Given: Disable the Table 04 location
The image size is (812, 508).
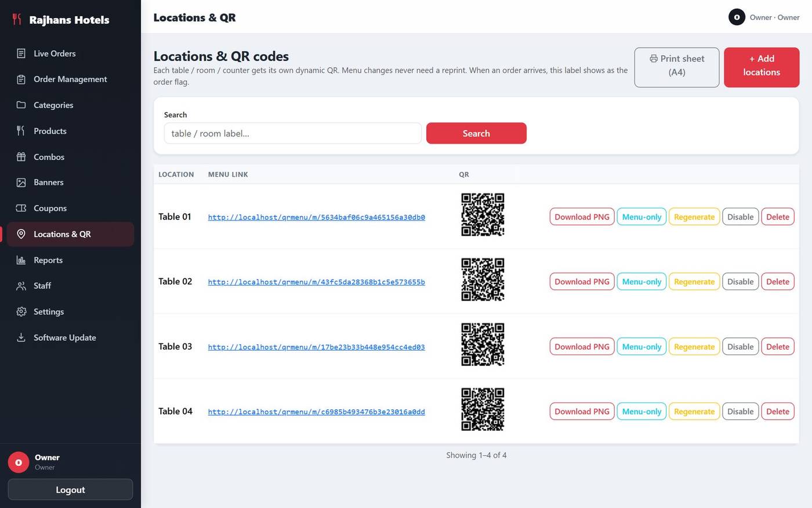Looking at the screenshot, I should coord(740,411).
